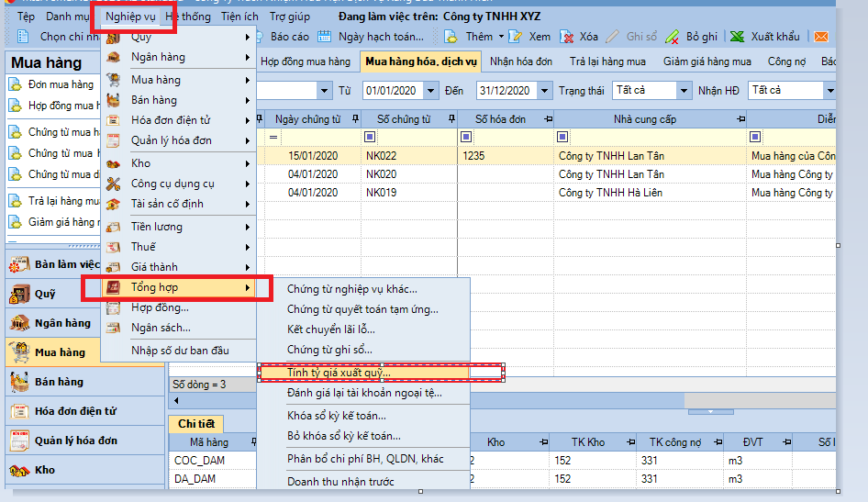Open the Nhận HĐ dropdown
This screenshot has height=502, width=868.
click(x=829, y=90)
